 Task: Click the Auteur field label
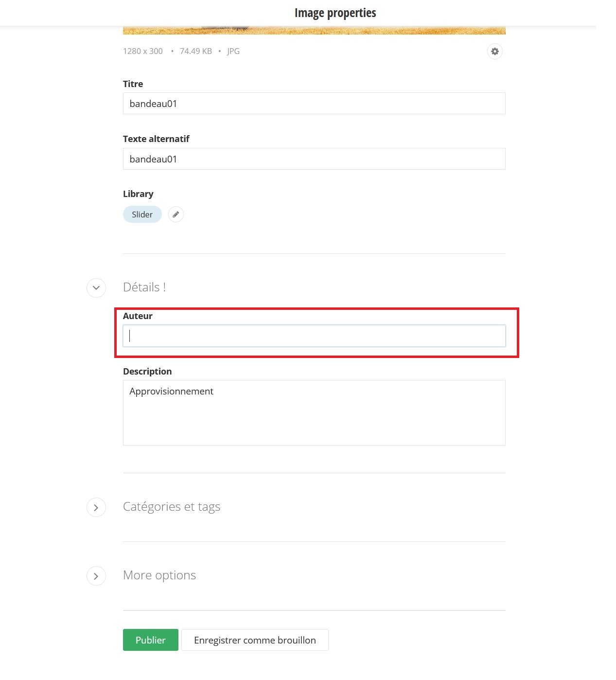[x=138, y=316]
